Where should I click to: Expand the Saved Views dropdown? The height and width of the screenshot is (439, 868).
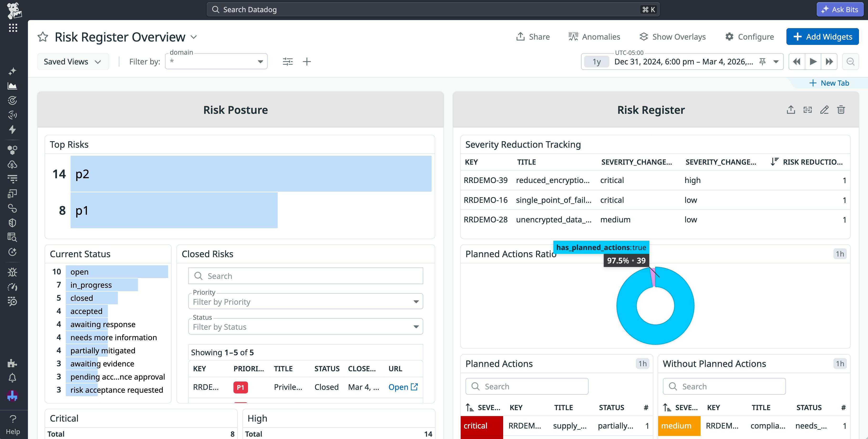[73, 61]
